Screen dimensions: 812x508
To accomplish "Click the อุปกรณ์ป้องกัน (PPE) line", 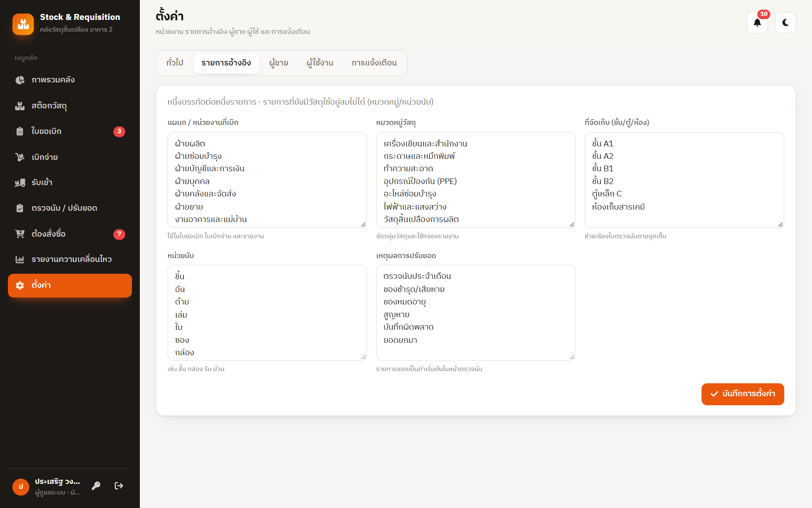I will coord(420,181).
